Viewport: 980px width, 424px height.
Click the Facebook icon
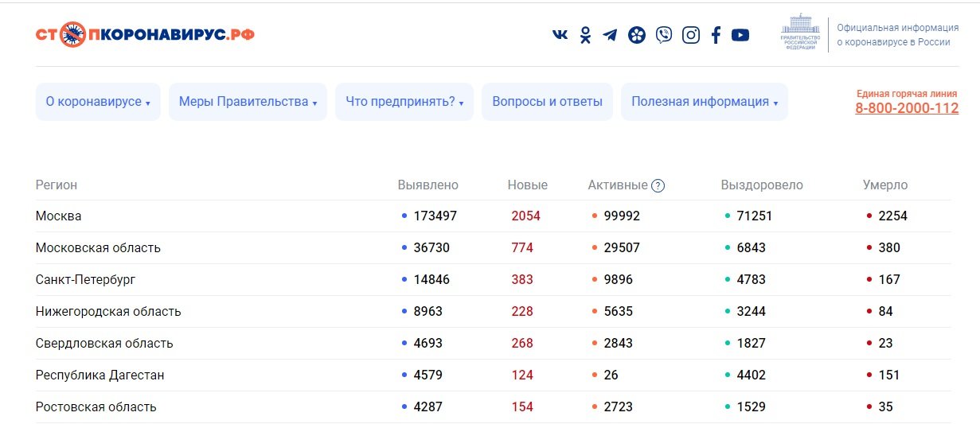[x=716, y=35]
